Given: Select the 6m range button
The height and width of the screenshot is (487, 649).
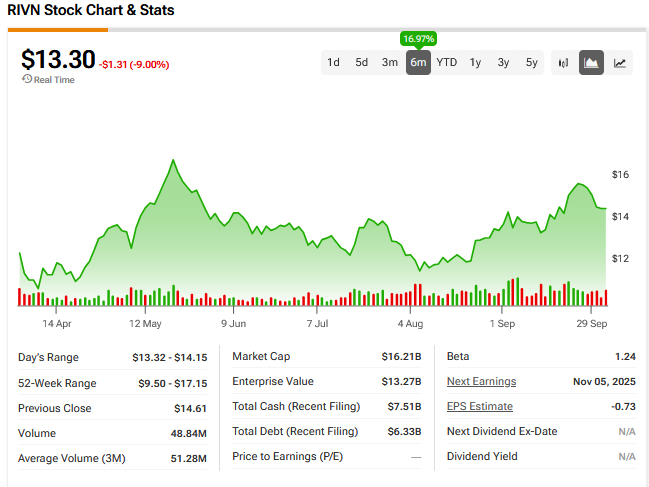Looking at the screenshot, I should tap(418, 62).
